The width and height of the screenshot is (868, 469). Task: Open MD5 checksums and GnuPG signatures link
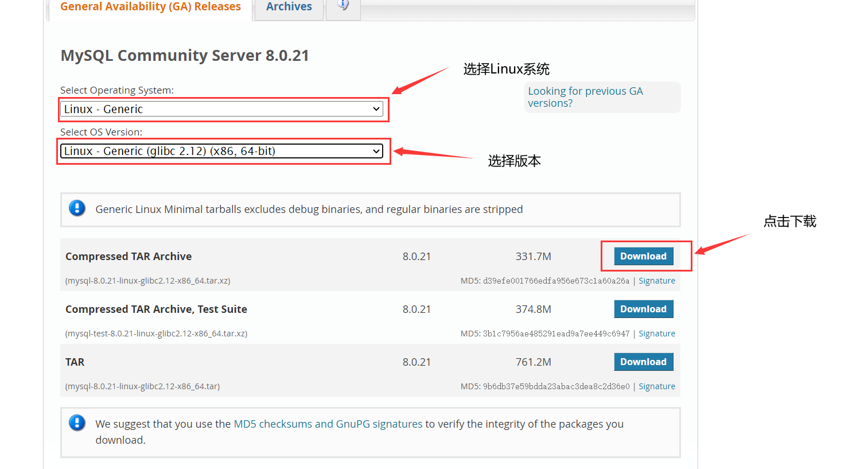pyautogui.click(x=328, y=424)
